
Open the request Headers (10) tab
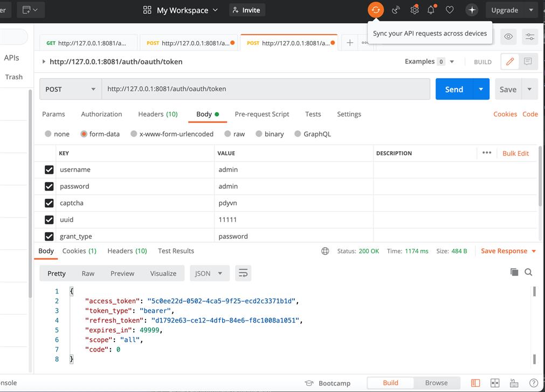coord(158,114)
